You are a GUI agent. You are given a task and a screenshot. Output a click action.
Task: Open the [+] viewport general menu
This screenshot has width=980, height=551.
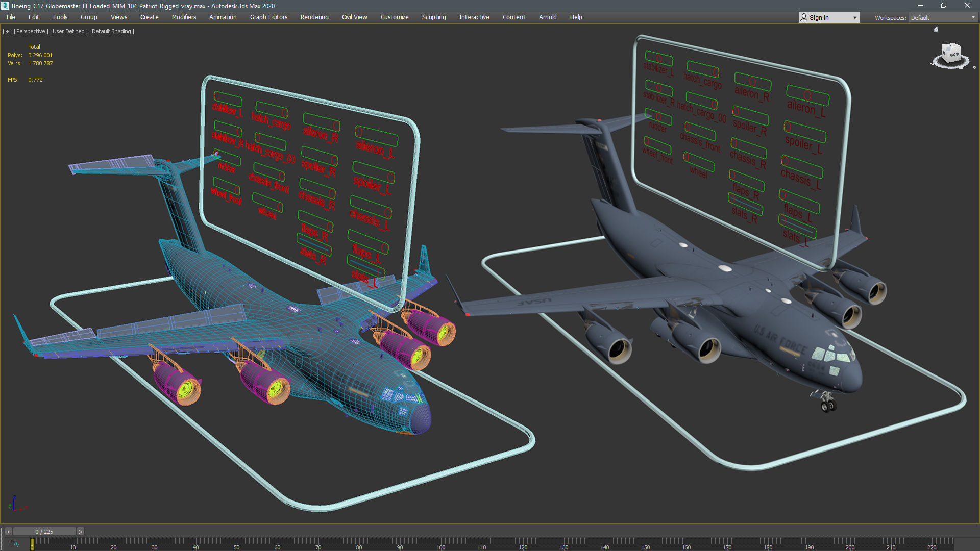(x=7, y=31)
